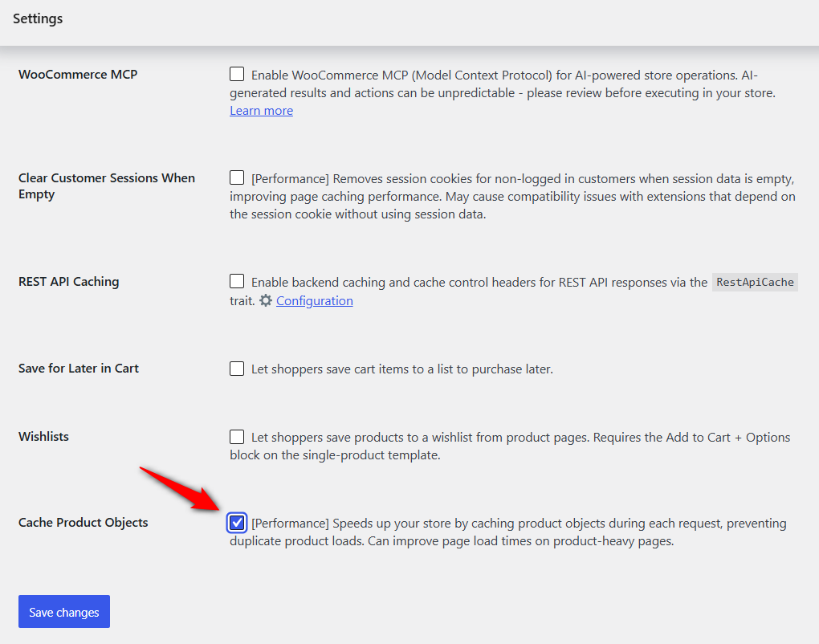
Task: Click the Wishlists setting label
Action: pos(43,437)
